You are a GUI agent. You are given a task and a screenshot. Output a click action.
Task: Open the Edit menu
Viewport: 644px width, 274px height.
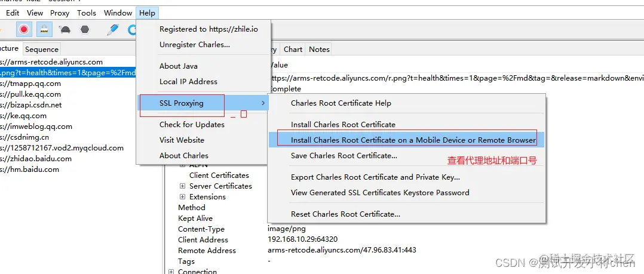tap(13, 13)
